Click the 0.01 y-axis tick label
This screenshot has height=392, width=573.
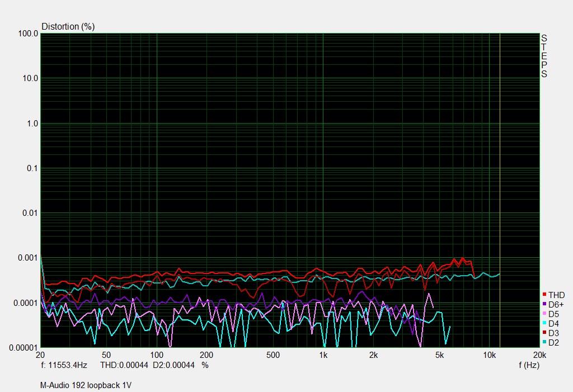30,213
